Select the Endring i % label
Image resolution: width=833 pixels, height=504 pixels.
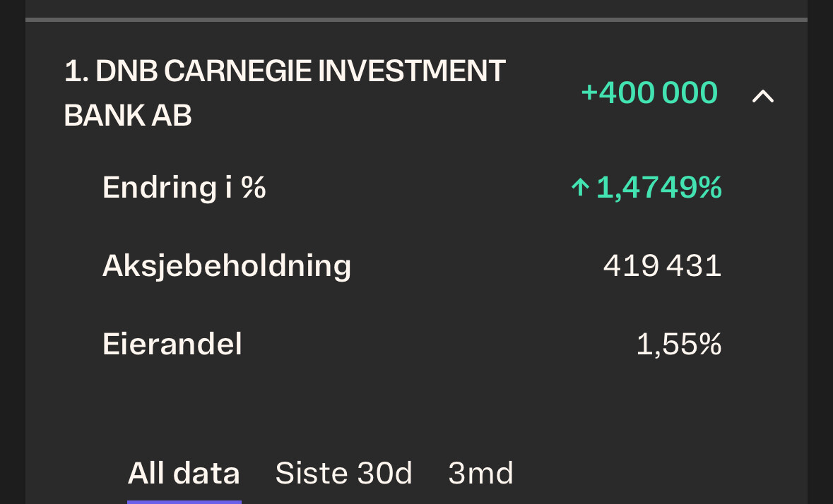click(184, 188)
